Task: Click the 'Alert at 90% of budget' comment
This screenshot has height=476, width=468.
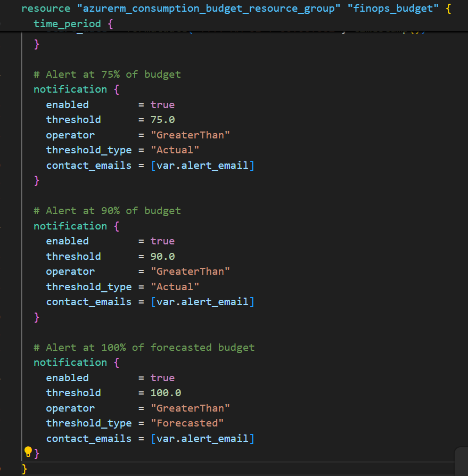Action: point(107,211)
